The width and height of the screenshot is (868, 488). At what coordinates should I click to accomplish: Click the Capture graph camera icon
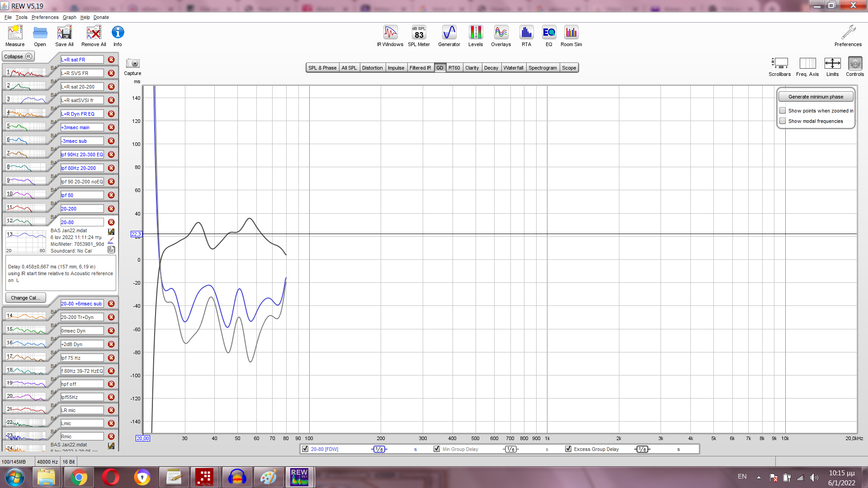pos(132,64)
